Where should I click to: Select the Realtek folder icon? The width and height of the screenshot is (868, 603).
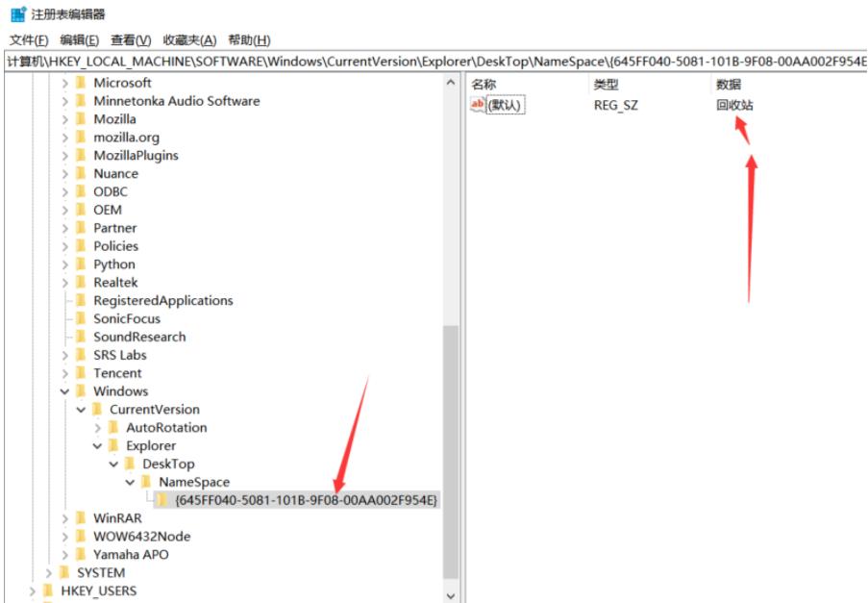click(x=83, y=282)
